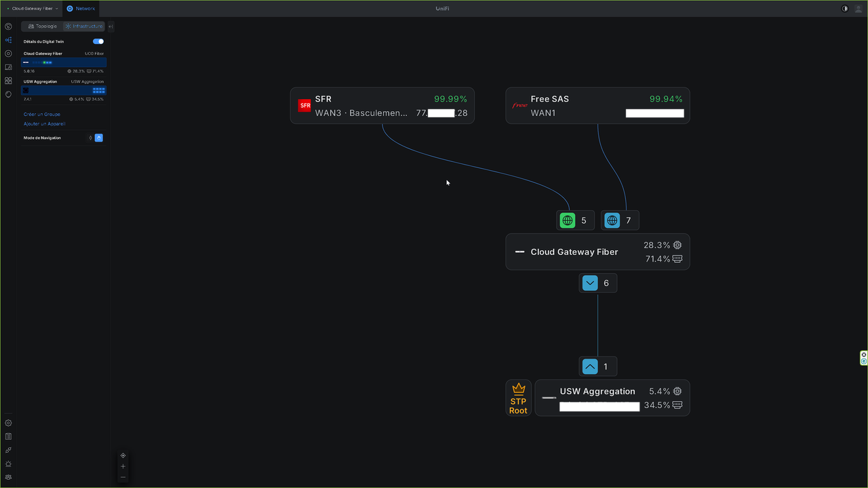
Task: Open Cloud Gateway Fiber site dropdown
Action: point(33,9)
